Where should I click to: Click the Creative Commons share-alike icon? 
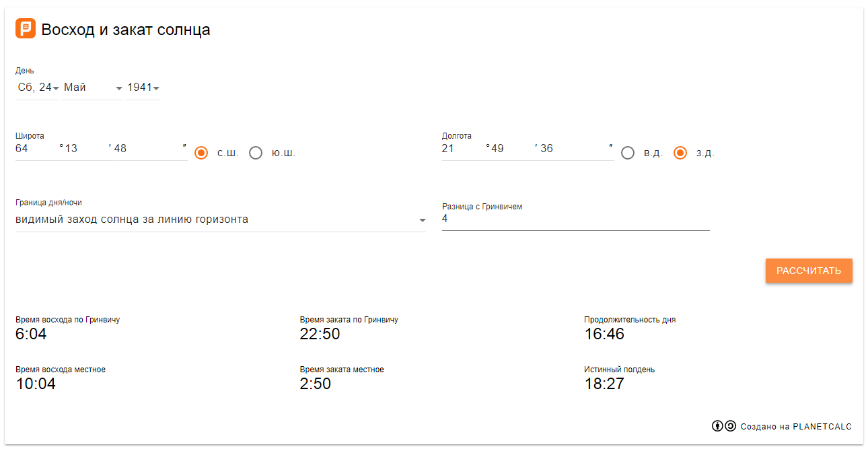730,426
